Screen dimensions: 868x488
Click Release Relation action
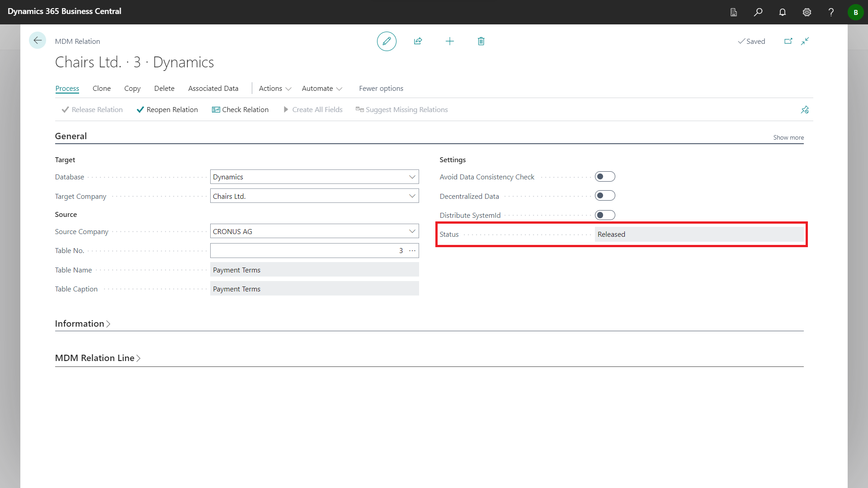(92, 110)
